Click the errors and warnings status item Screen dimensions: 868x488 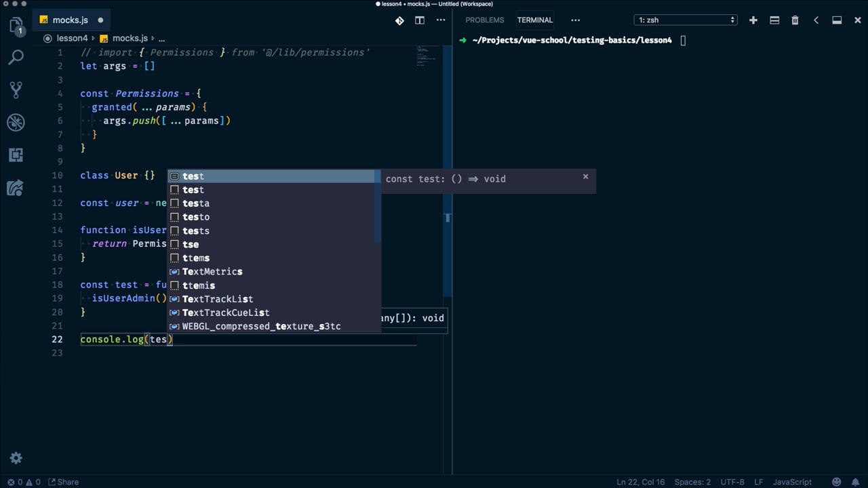(22, 482)
